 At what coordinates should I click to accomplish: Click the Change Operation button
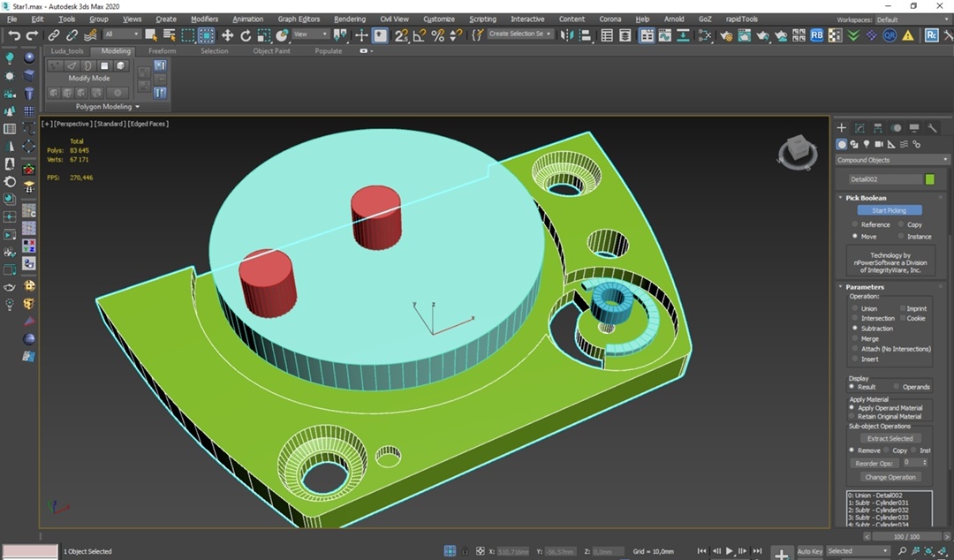coord(890,477)
